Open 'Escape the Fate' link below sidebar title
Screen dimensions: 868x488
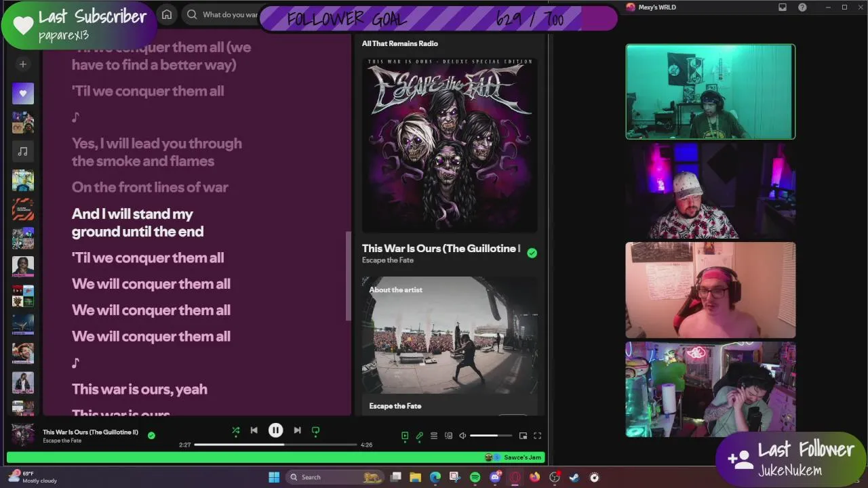click(388, 260)
